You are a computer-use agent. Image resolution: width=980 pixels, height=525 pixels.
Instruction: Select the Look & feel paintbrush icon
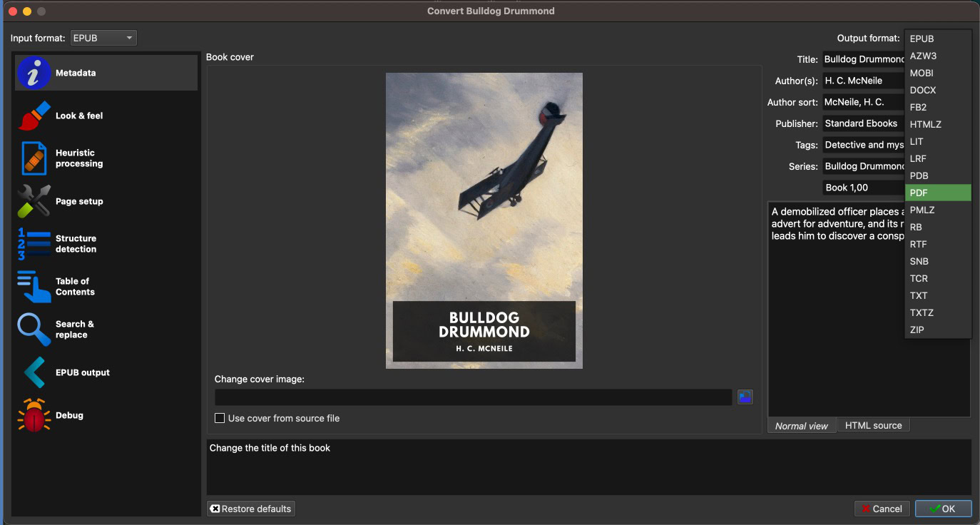[x=34, y=116]
